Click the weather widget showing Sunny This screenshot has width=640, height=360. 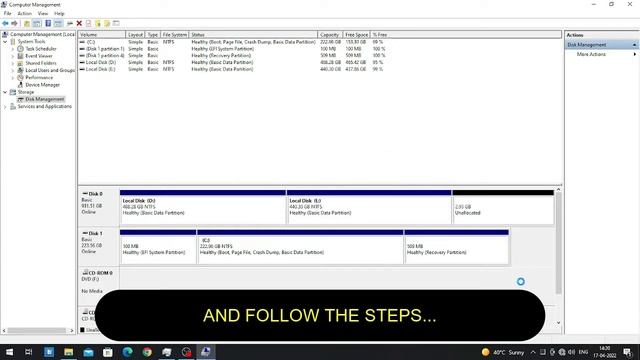tap(503, 352)
